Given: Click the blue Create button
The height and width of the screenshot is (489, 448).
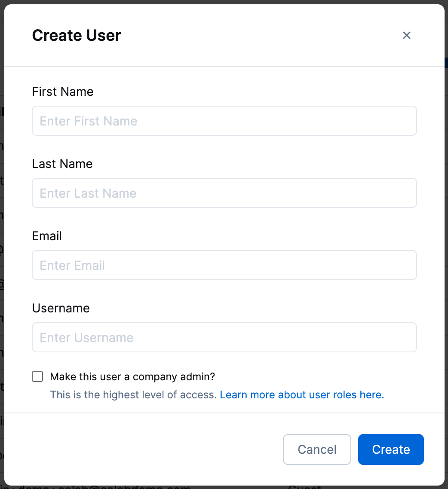Looking at the screenshot, I should (x=390, y=449).
